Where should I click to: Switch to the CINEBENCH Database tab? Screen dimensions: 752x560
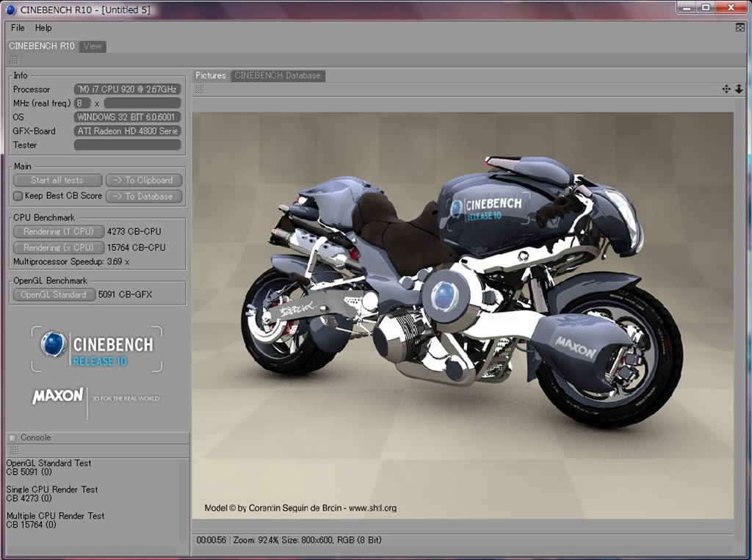pyautogui.click(x=278, y=76)
